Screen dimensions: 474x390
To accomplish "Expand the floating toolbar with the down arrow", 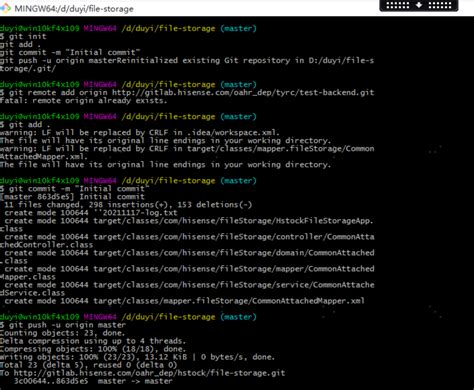I will point(419,5).
